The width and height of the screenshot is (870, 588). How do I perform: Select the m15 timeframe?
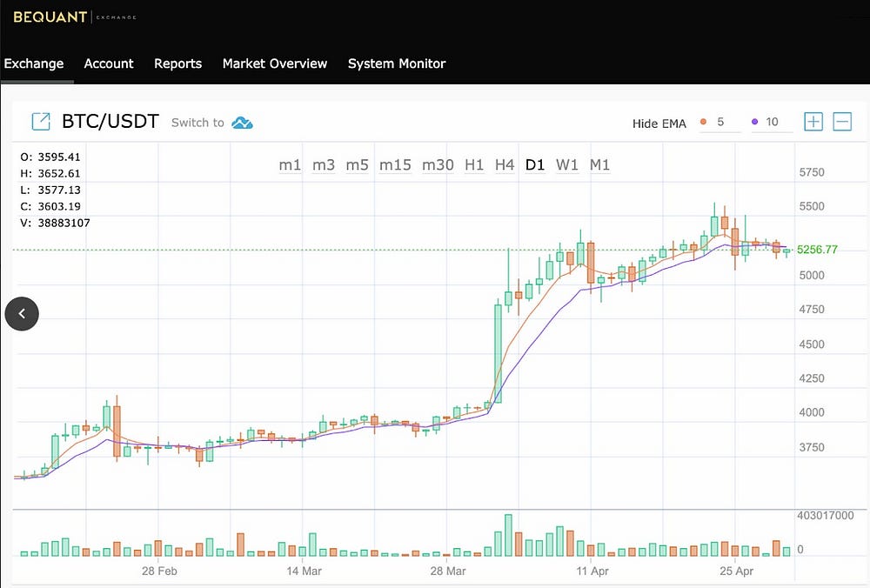(x=395, y=164)
